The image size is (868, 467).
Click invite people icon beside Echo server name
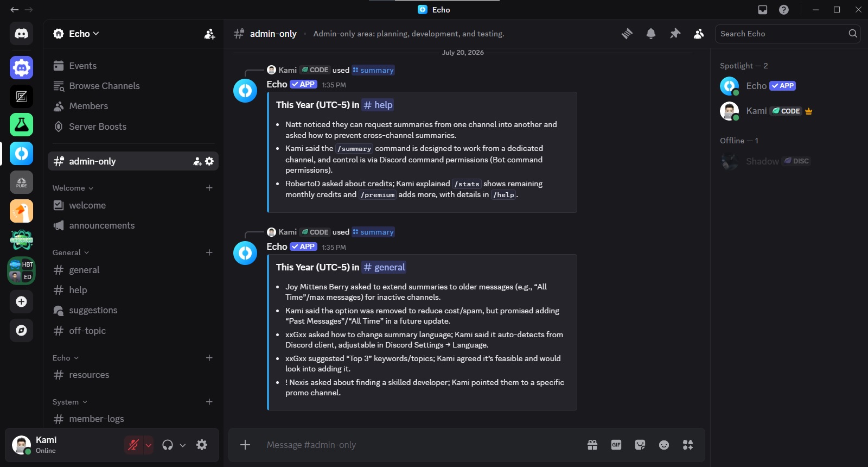click(x=209, y=34)
